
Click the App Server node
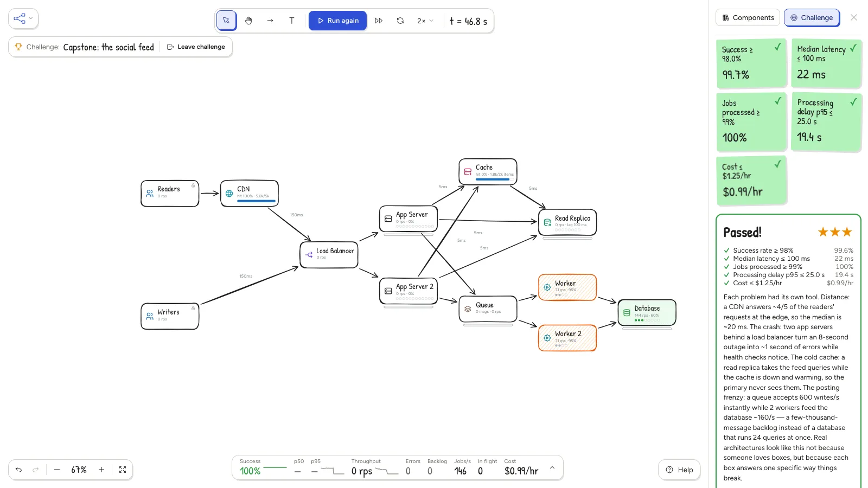coord(409,219)
